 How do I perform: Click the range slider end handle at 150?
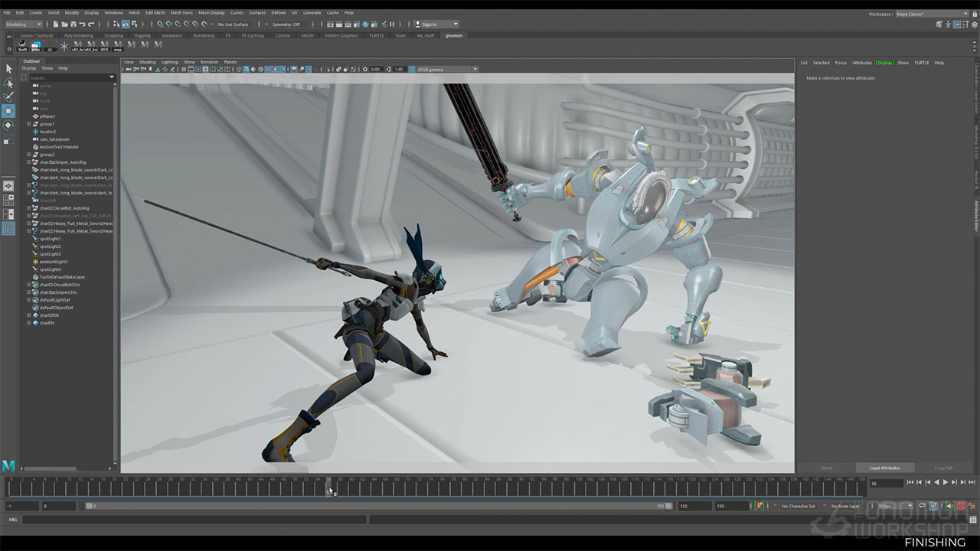click(668, 506)
